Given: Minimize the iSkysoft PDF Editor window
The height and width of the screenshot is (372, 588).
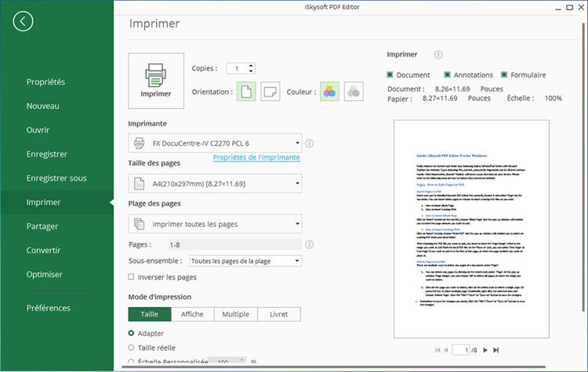Looking at the screenshot, I should [557, 7].
